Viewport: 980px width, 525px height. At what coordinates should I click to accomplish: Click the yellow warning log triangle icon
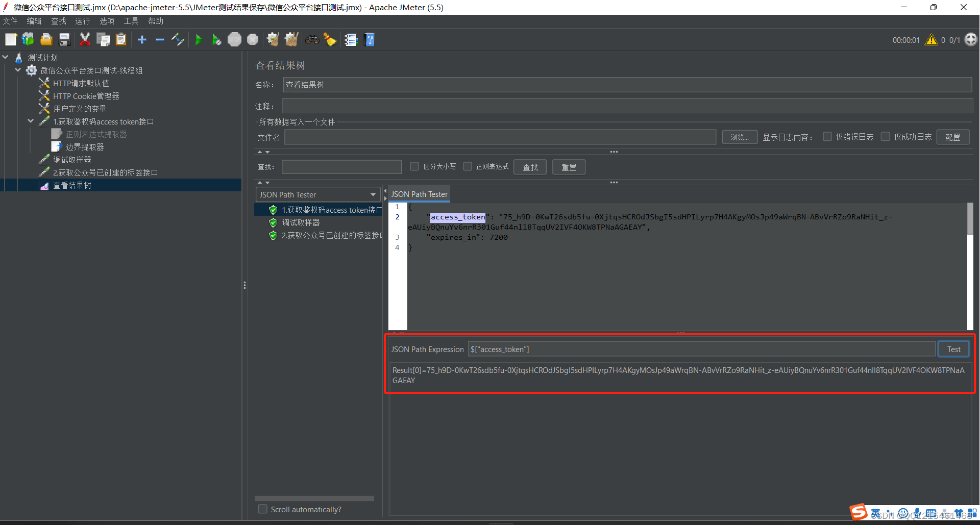click(931, 39)
